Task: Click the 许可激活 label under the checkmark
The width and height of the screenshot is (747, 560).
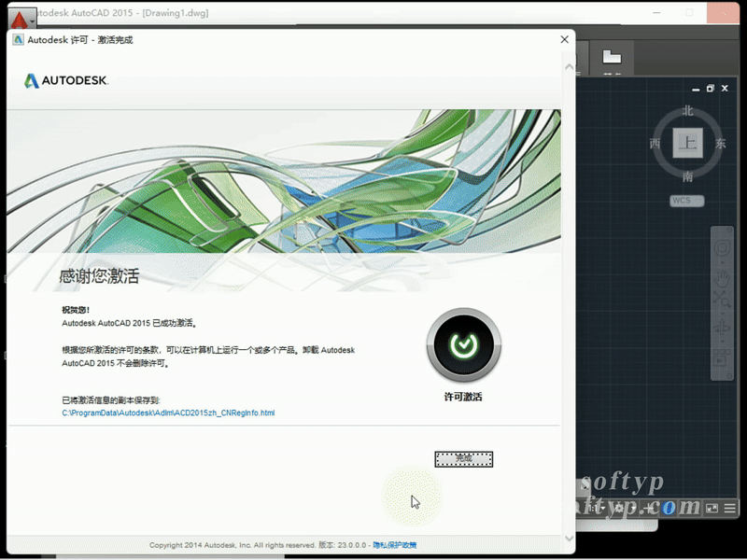Action: coord(463,397)
